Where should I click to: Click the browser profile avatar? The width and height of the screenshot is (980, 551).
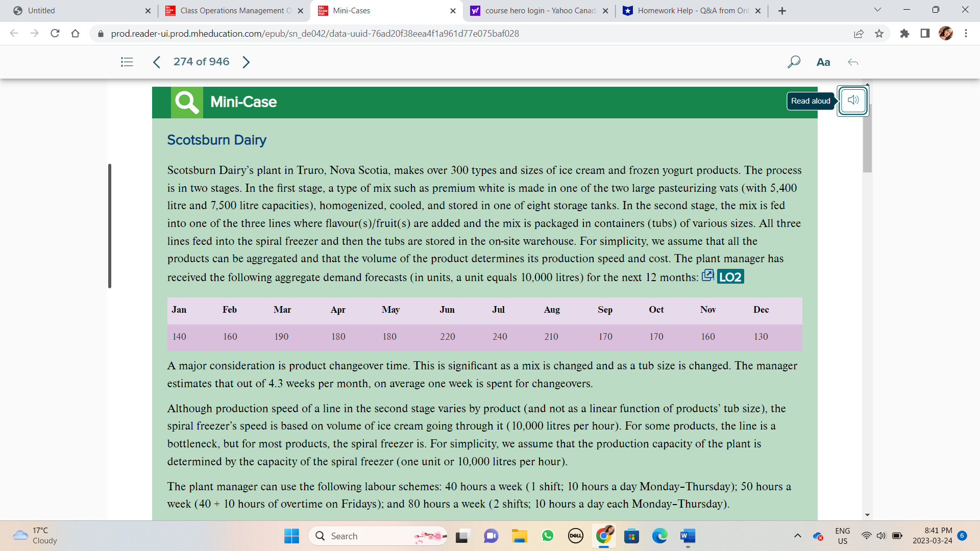tap(946, 34)
